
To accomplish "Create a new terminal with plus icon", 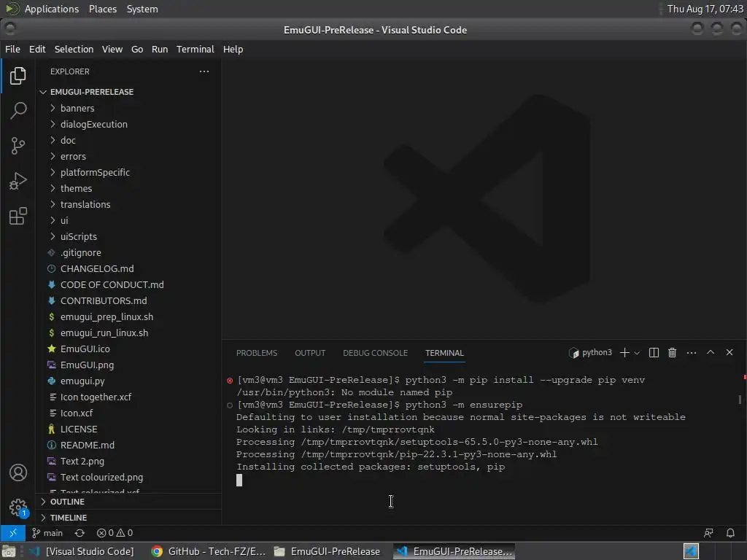I will tap(624, 352).
